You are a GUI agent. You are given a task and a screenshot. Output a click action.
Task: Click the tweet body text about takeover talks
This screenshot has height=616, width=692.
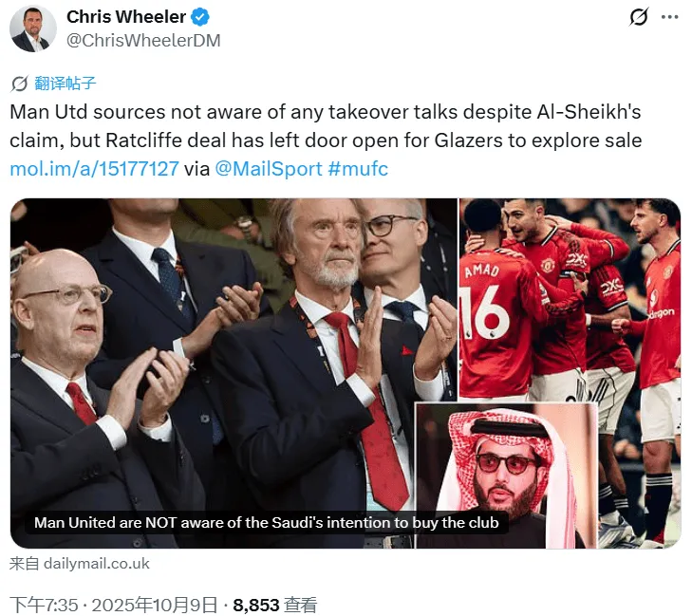pos(326,126)
